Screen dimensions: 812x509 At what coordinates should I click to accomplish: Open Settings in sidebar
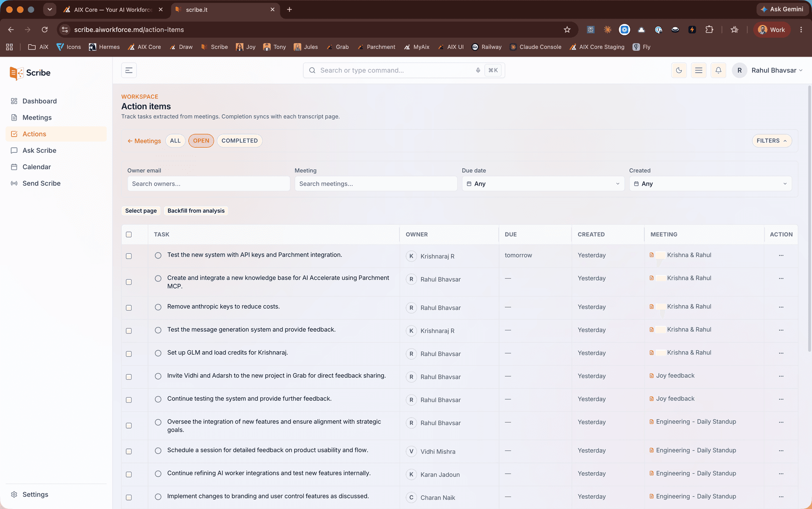56,494
